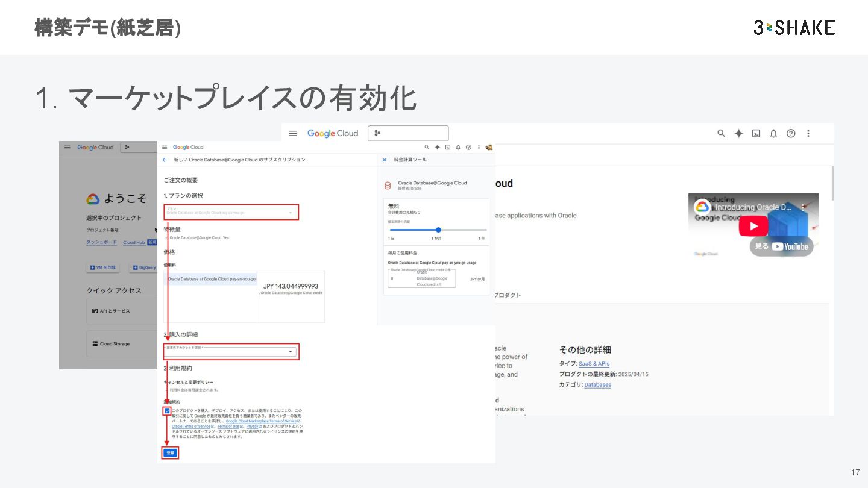
Task: Click Gemini sparkle in subscription window header
Action: 437,147
